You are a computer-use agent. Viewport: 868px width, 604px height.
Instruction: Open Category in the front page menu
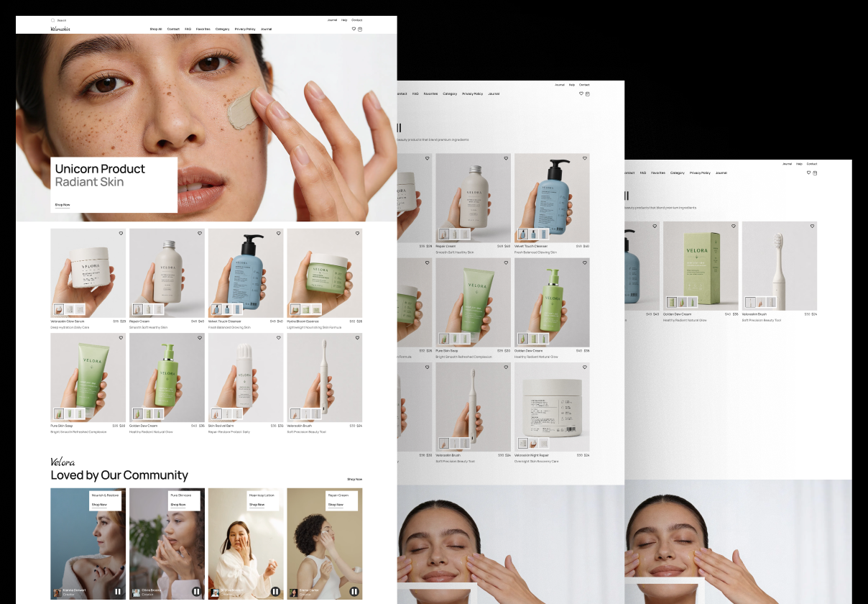(223, 29)
